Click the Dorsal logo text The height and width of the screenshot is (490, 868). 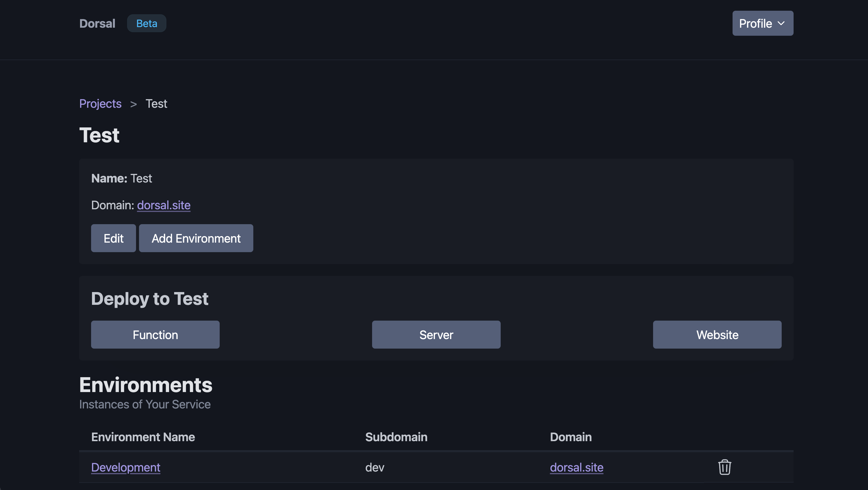97,24
